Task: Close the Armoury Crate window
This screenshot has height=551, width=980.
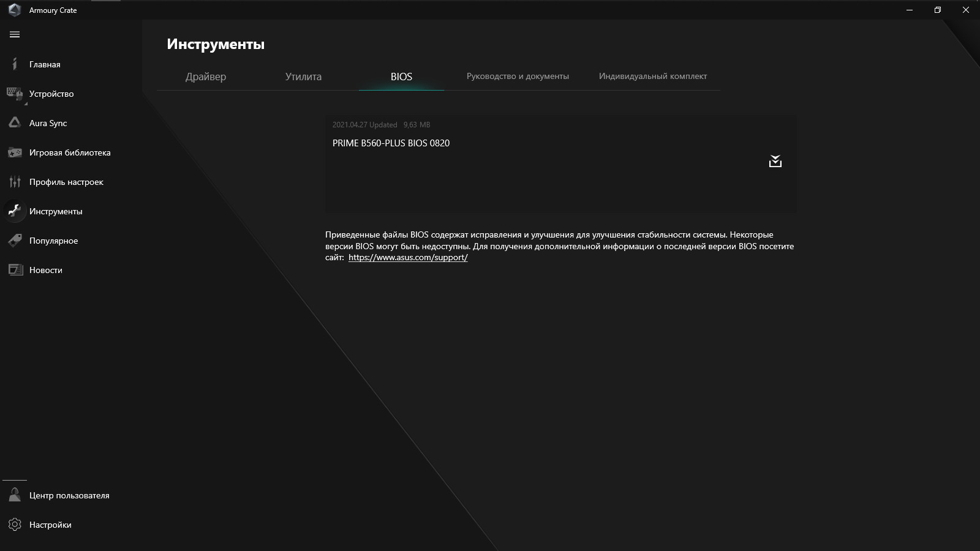Action: [966, 10]
